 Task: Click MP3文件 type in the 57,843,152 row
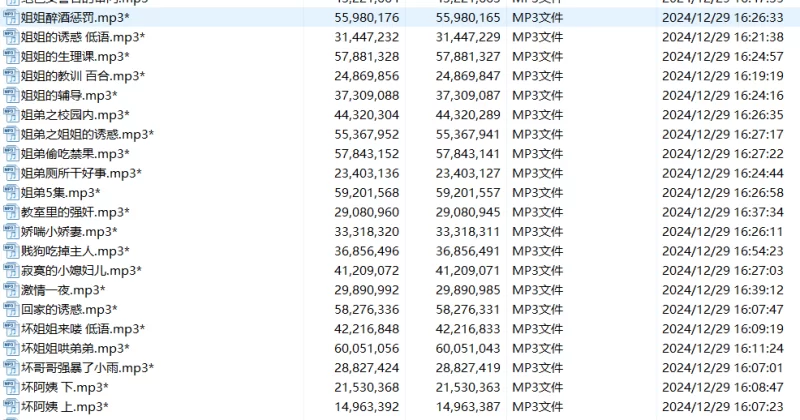(538, 154)
